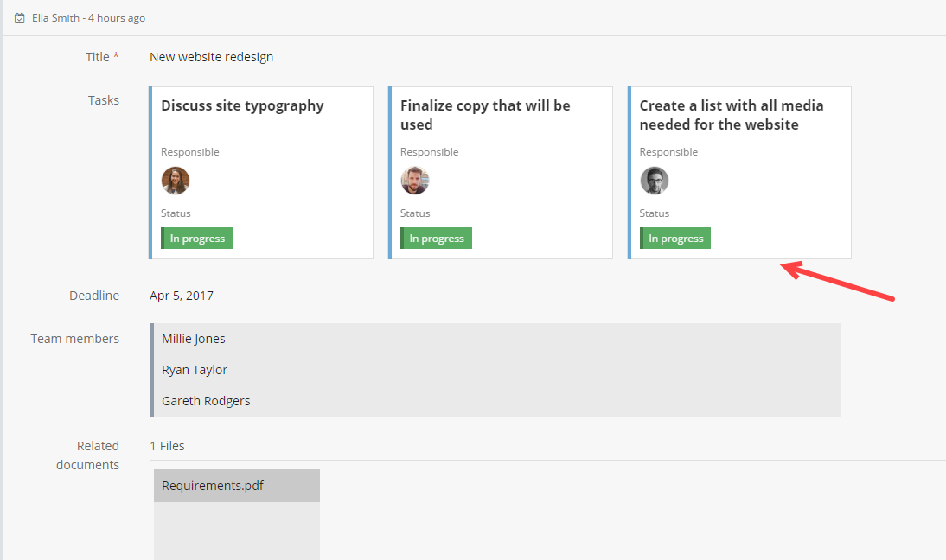Screen dimensions: 946x560
Task: Click In progress status on Discuss site typography
Action: pyautogui.click(x=197, y=239)
